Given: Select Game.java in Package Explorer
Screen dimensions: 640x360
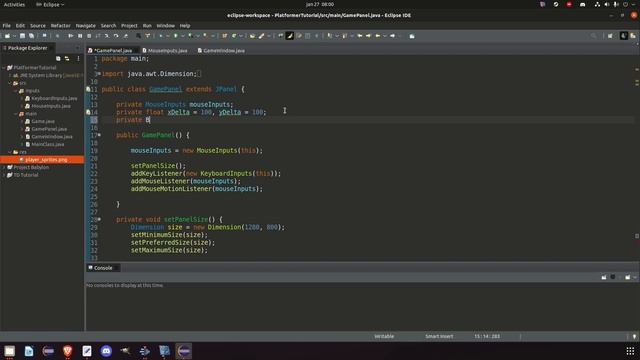Looking at the screenshot, I should click(x=43, y=121).
